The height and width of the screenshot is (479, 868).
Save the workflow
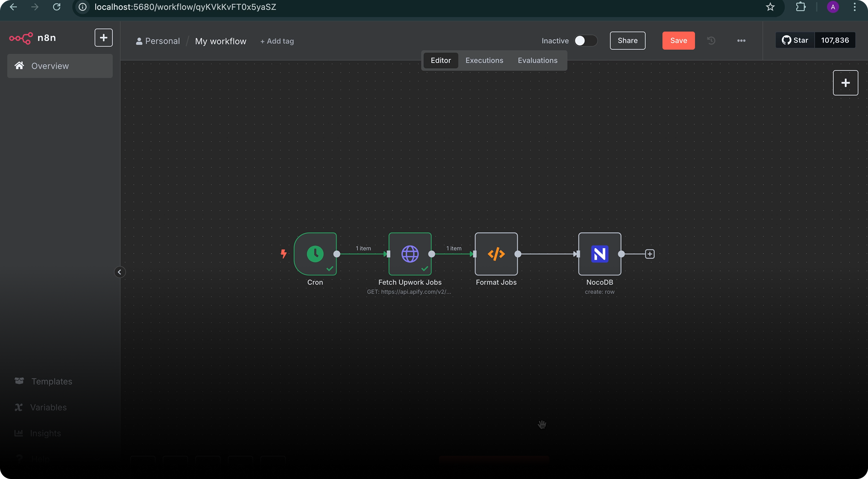(x=678, y=41)
